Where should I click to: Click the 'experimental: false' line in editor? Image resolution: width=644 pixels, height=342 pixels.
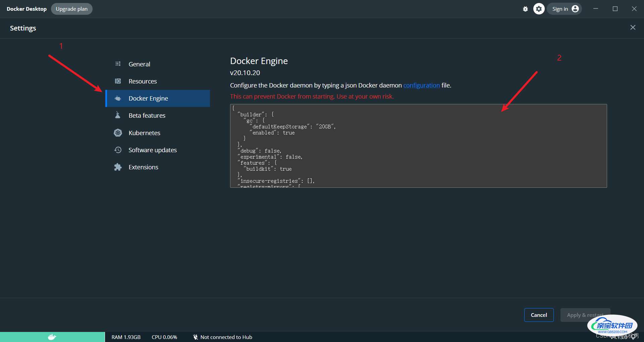pos(270,157)
